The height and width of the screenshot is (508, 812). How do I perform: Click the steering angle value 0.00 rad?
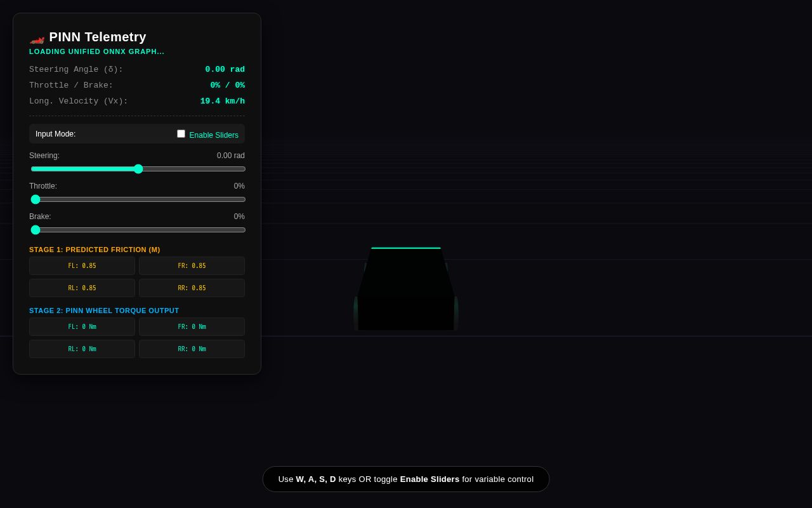tap(225, 69)
